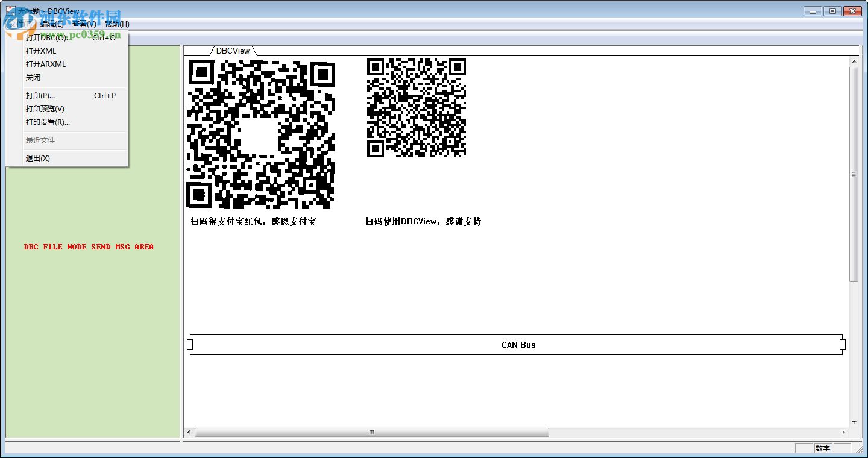868x458 pixels.
Task: Select 打开ARXML from the file menu
Action: point(46,64)
